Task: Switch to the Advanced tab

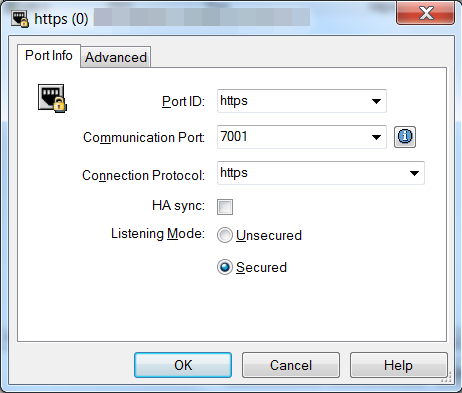Action: 116,57
